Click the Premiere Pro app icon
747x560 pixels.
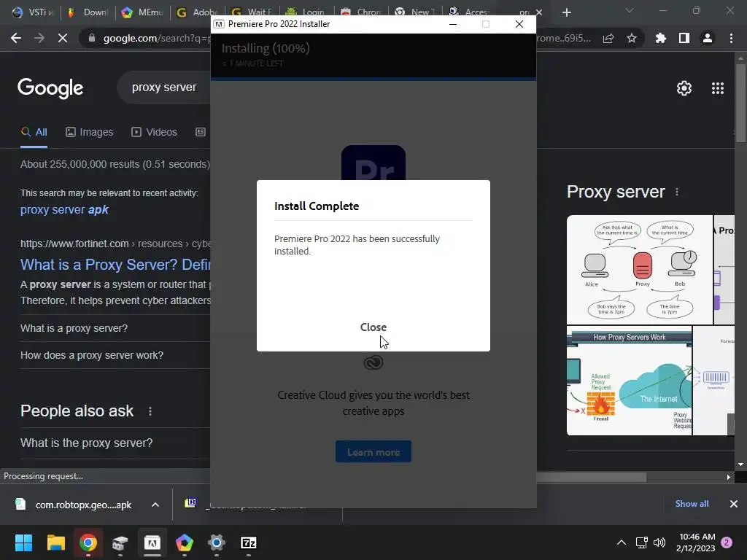click(x=373, y=163)
